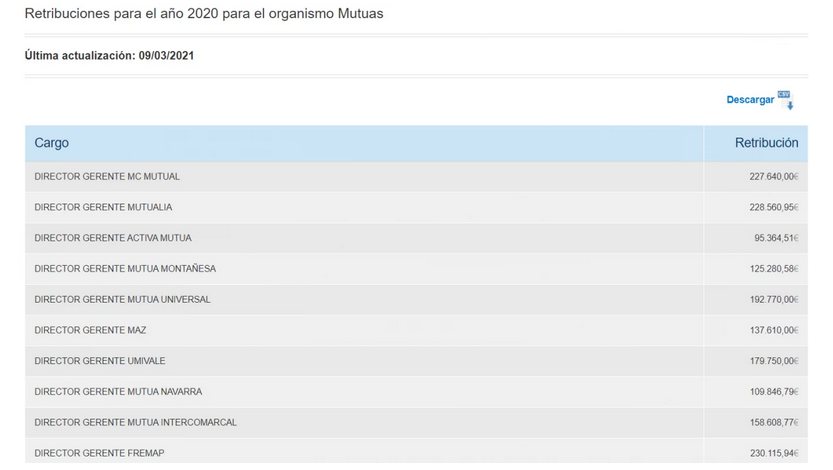Select the DIRECTOR GERENTE FREMAP row
The image size is (833, 470).
point(416,451)
